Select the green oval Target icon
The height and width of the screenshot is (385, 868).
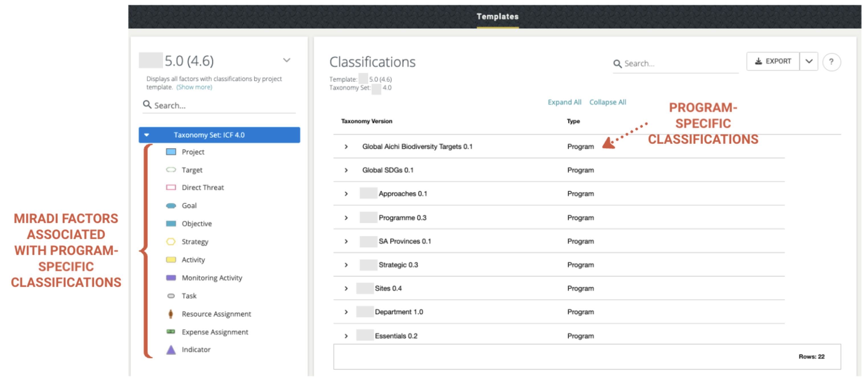(x=171, y=170)
